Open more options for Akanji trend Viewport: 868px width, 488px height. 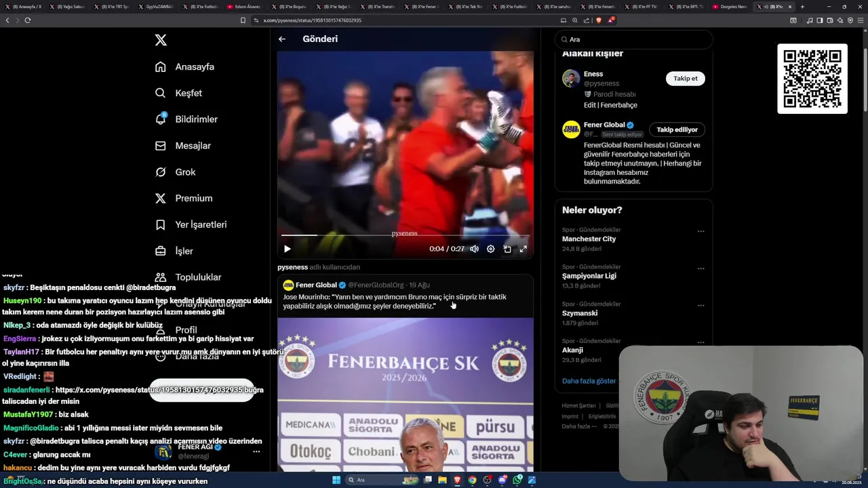pos(701,342)
